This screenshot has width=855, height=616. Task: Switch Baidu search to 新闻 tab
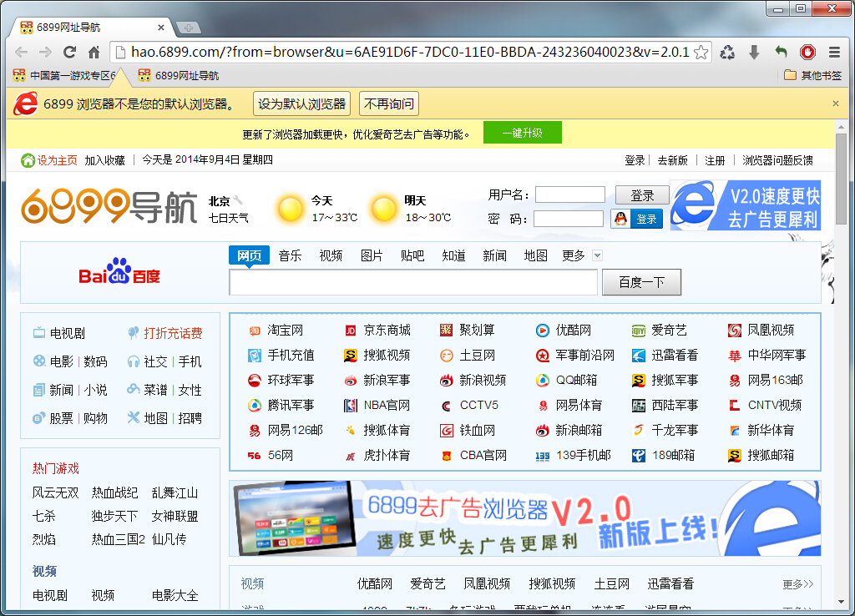pyautogui.click(x=494, y=255)
